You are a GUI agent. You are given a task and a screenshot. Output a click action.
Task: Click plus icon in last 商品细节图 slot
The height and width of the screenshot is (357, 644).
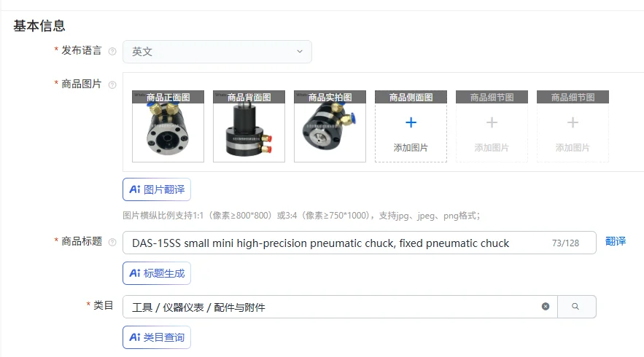coord(573,122)
